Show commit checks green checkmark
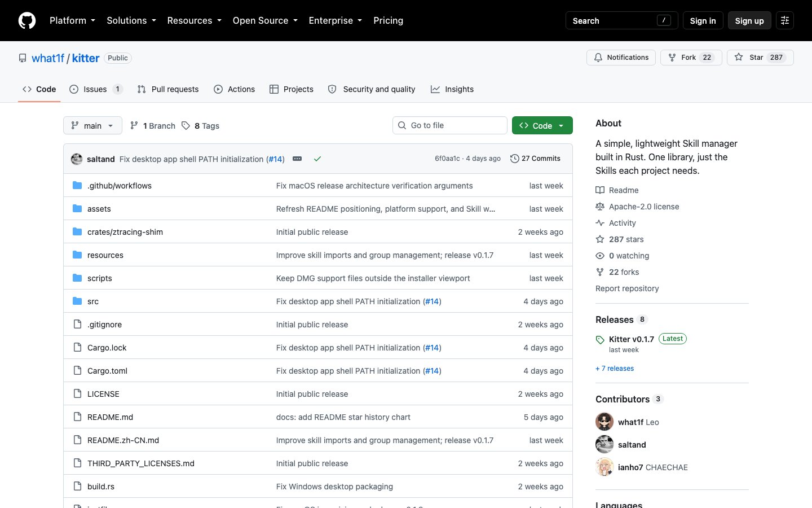Image resolution: width=812 pixels, height=508 pixels. [x=317, y=159]
